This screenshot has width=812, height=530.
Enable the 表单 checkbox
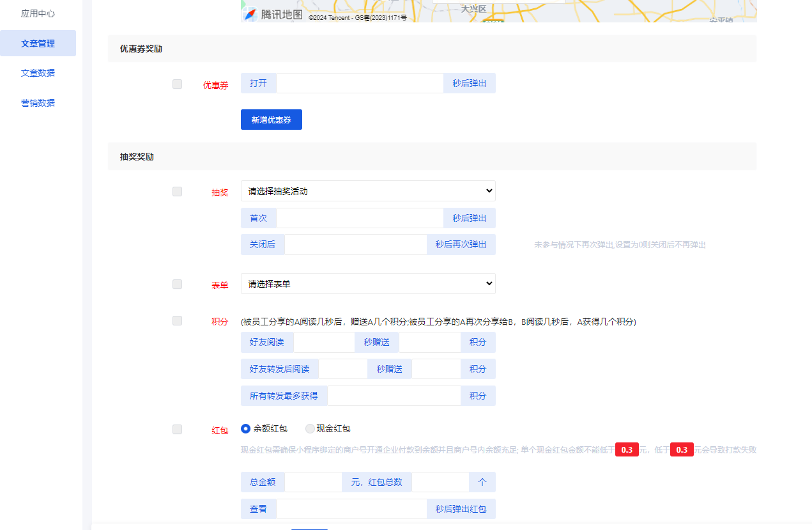pos(177,284)
